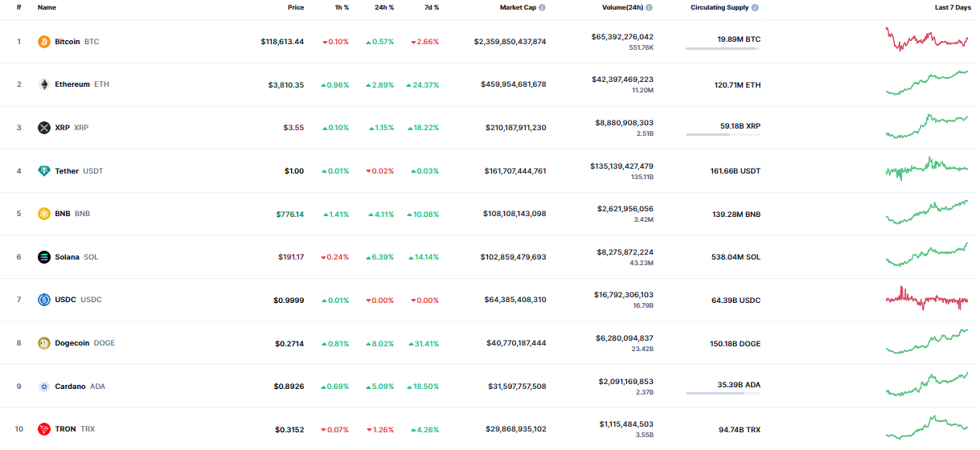Sort by the 24h % column header
The height and width of the screenshot is (450, 980).
384,7
